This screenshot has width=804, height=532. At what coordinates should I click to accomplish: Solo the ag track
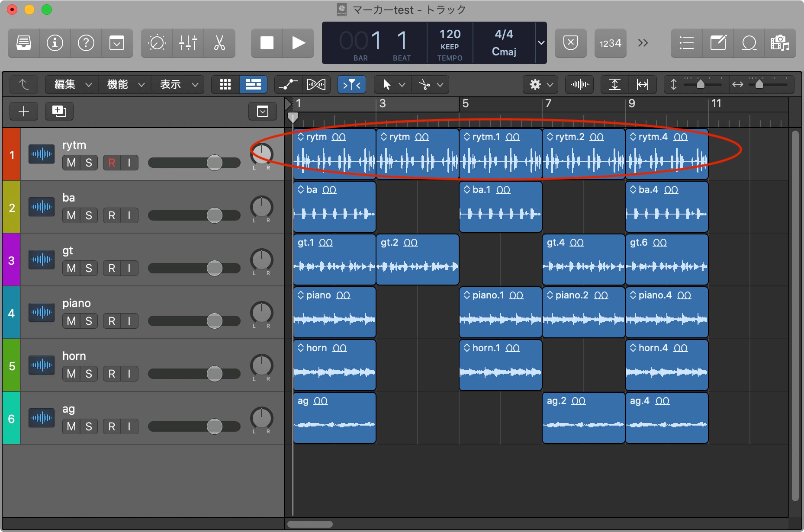point(89,426)
